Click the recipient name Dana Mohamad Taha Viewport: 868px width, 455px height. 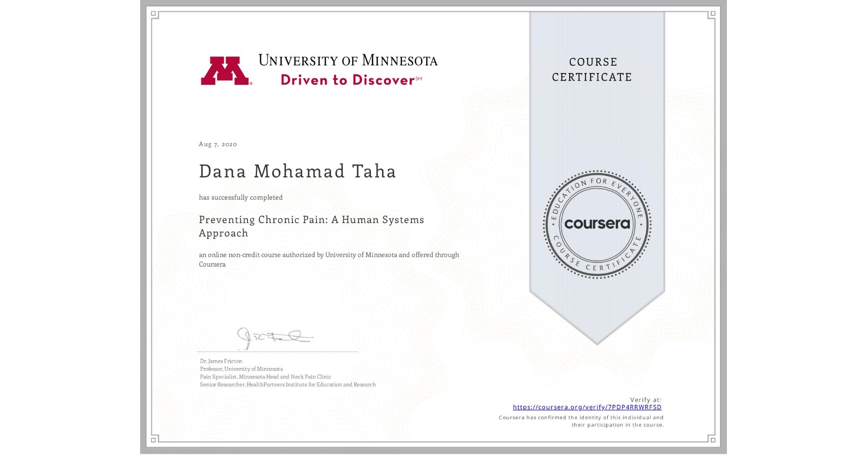[x=297, y=172]
